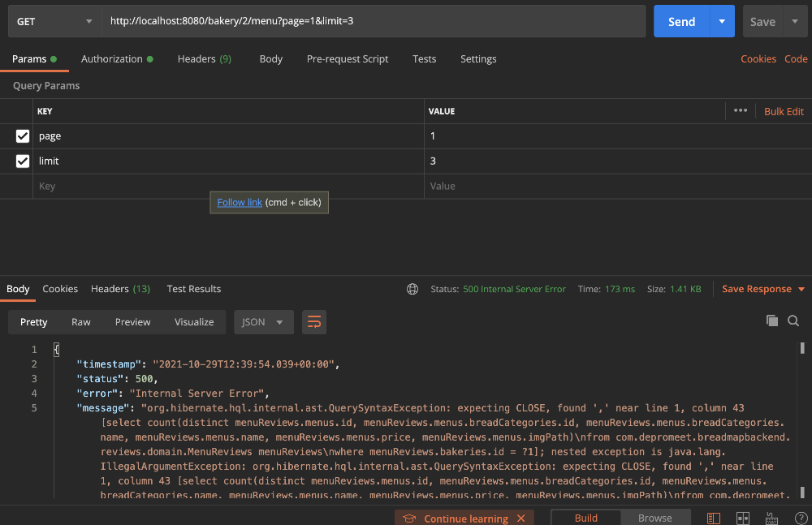Expand the Save button dropdown arrow
This screenshot has width=812, height=525.
795,21
